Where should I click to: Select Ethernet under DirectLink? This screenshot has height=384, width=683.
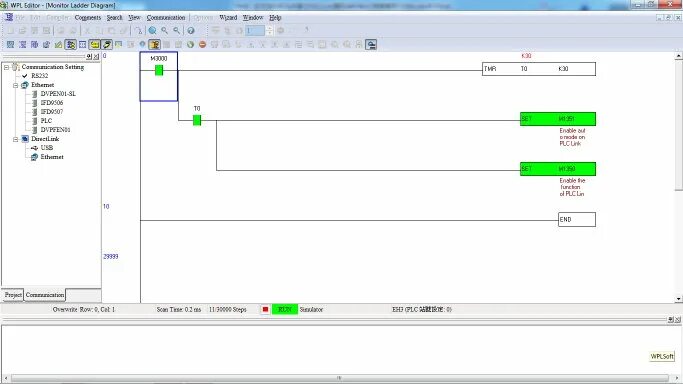point(52,157)
